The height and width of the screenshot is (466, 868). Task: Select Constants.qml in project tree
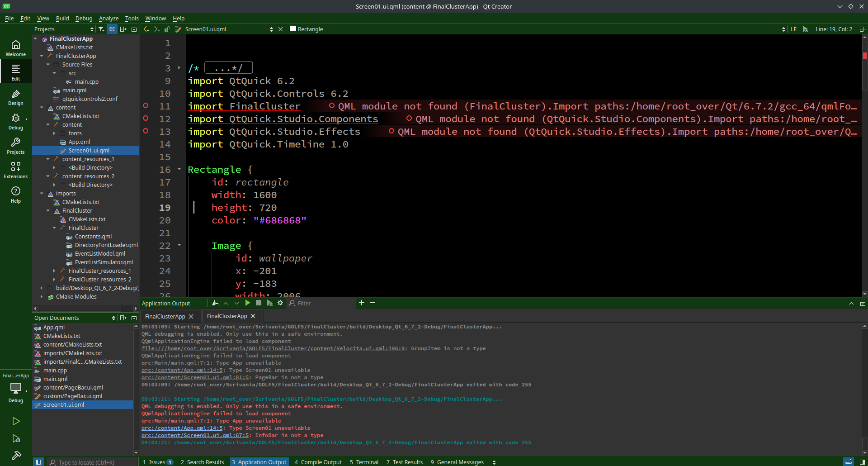point(93,237)
